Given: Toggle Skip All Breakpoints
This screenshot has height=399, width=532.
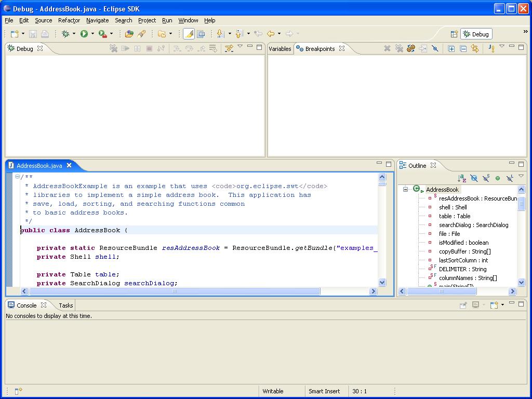Looking at the screenshot, I should coord(435,48).
